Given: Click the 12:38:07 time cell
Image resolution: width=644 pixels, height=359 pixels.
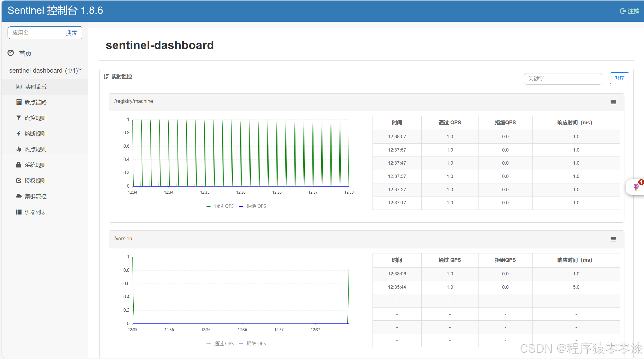Looking at the screenshot, I should point(397,137).
